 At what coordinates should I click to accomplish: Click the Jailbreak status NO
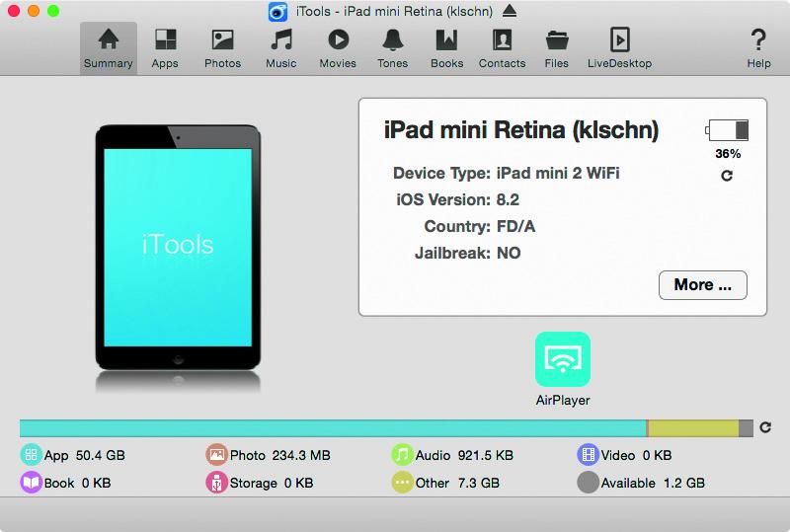pos(509,253)
